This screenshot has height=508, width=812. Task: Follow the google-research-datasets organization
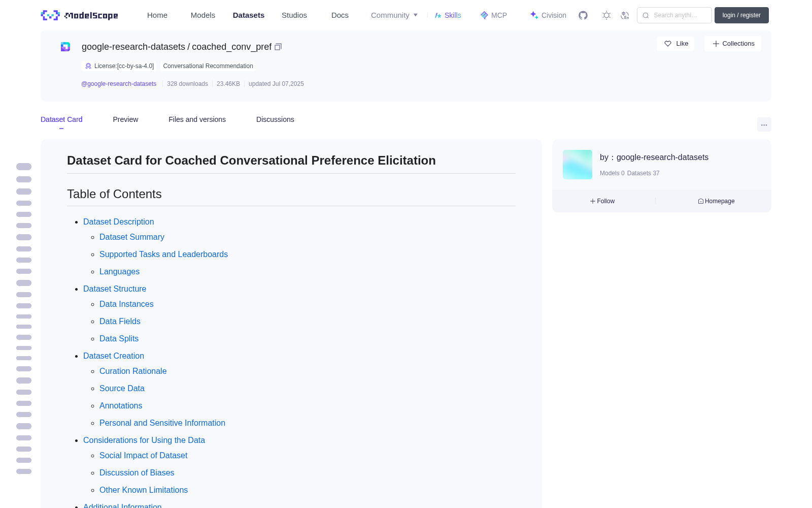tap(602, 201)
